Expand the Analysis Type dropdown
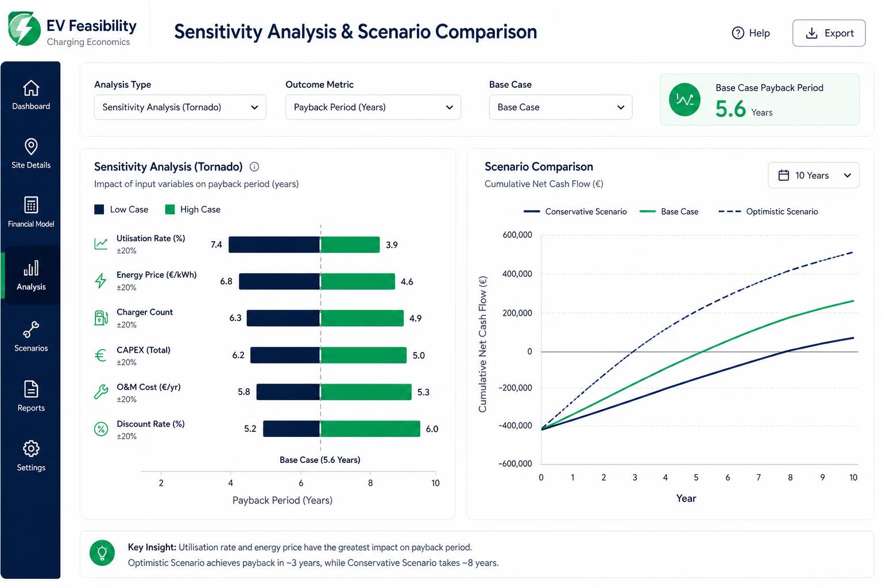Image resolution: width=882 pixels, height=588 pixels. [180, 107]
